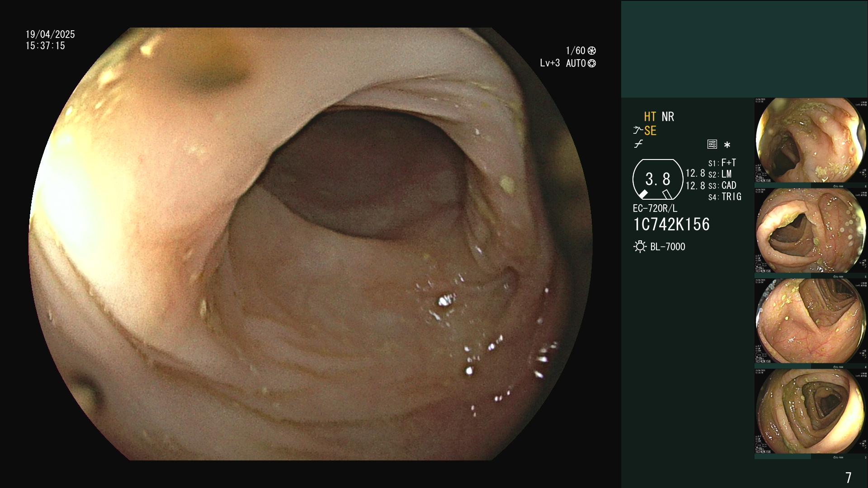Click the asterisk indicator icon
The image size is (868, 488).
[x=727, y=145]
